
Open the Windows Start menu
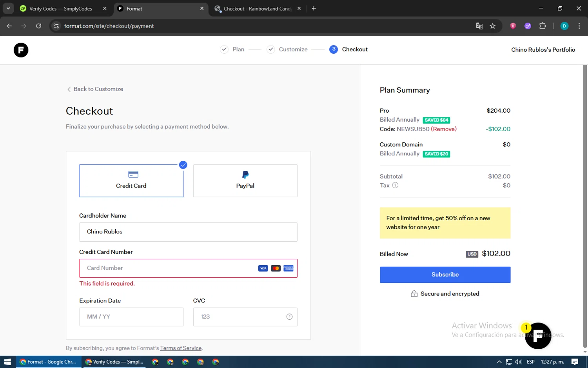7,362
